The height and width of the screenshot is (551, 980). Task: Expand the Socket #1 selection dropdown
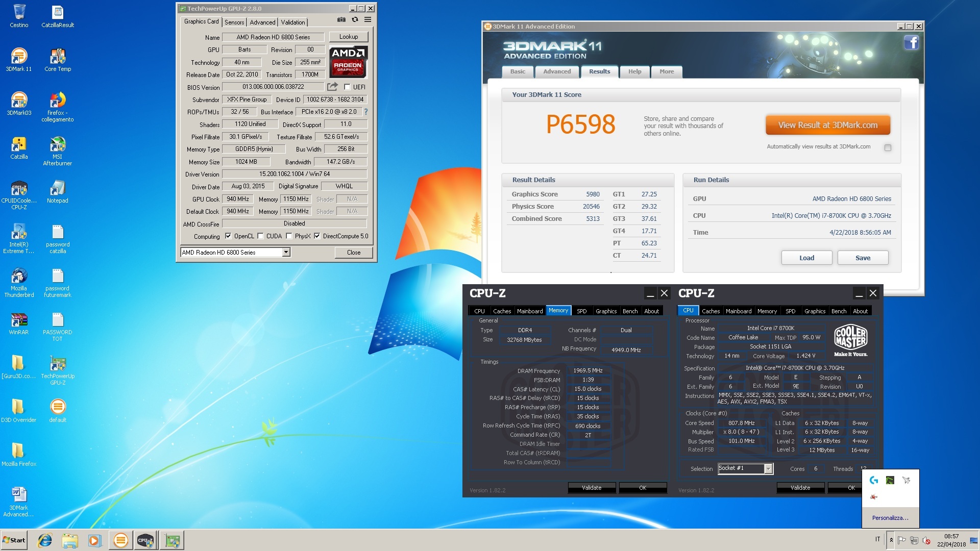tap(768, 469)
